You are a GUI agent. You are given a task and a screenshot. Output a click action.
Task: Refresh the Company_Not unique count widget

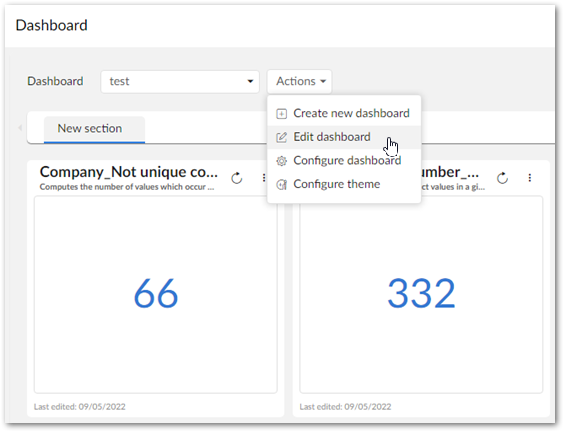[x=237, y=178]
